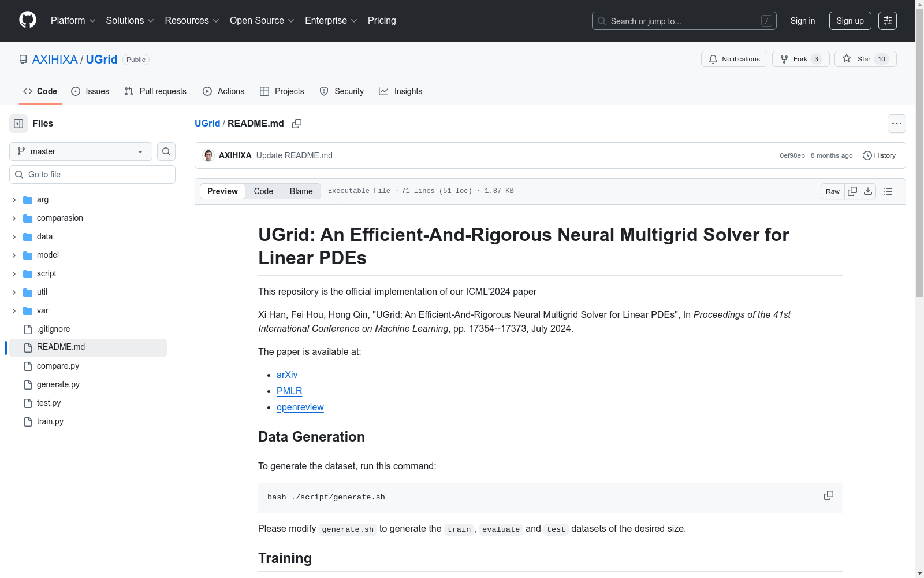Switch to Blame view toggle
Viewport: 924px width, 578px height.
[301, 191]
